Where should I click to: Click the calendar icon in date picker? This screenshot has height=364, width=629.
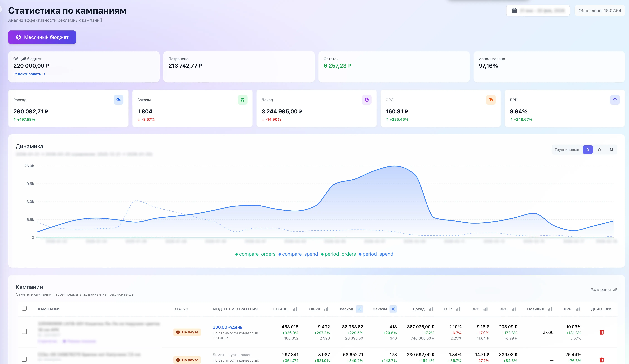(x=514, y=10)
